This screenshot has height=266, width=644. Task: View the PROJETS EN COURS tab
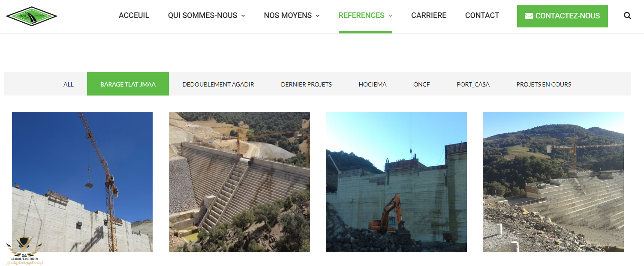(x=544, y=84)
